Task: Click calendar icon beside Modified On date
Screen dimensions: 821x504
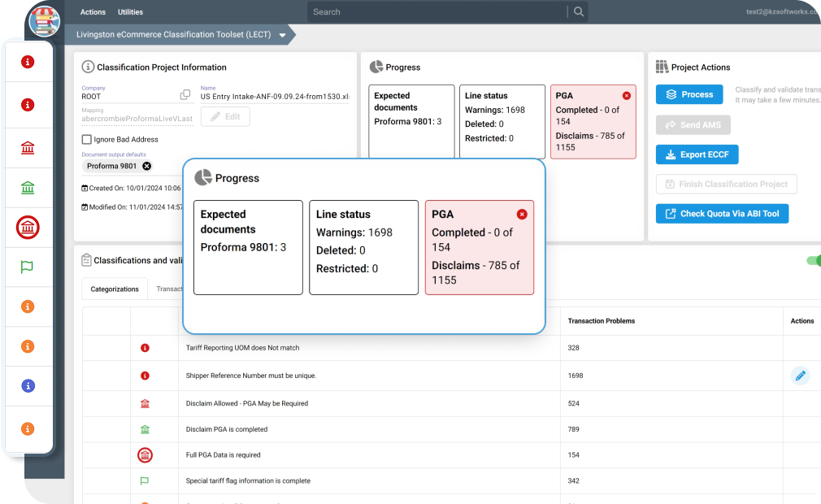Action: click(x=85, y=206)
